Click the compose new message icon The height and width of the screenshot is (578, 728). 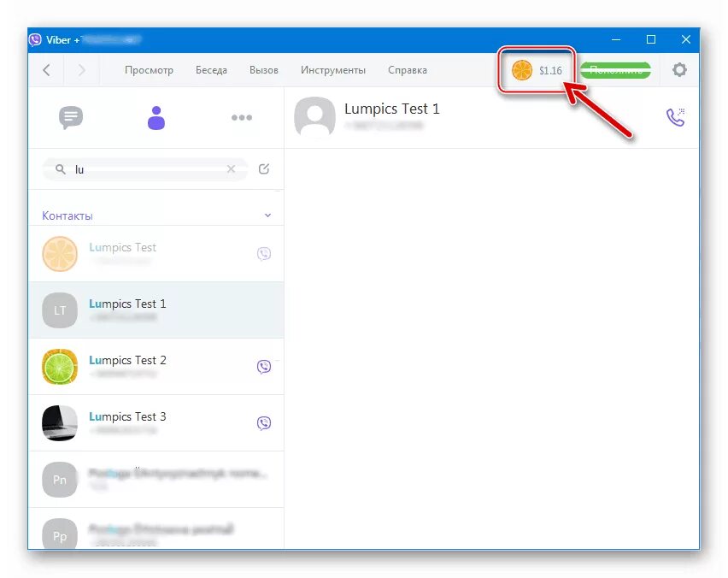[264, 168]
